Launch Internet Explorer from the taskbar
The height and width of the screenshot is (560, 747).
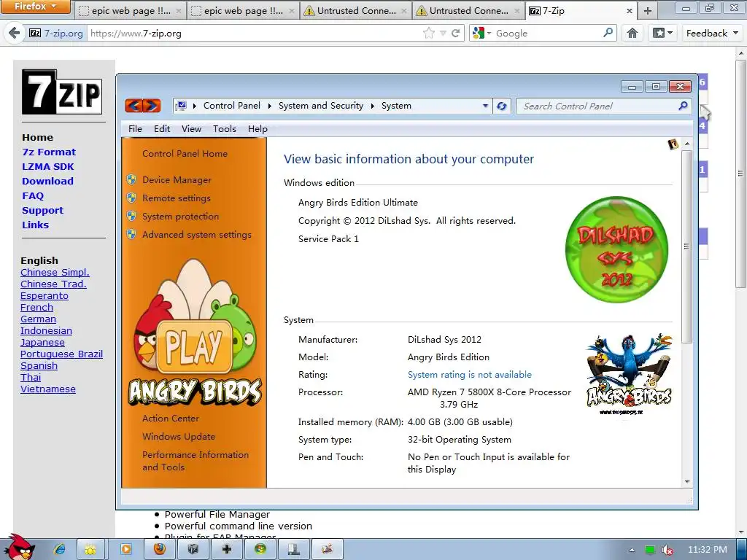[60, 549]
